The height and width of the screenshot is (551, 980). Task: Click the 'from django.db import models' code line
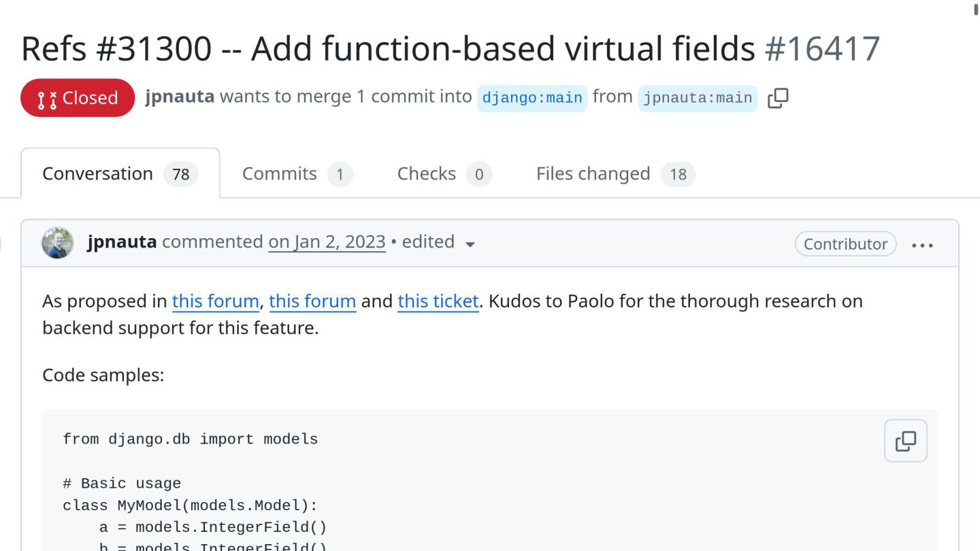click(x=191, y=439)
